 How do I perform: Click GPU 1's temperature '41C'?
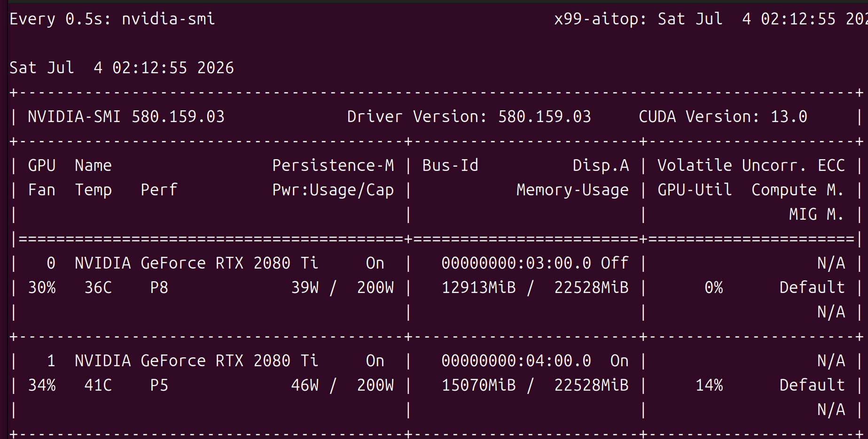pos(98,385)
